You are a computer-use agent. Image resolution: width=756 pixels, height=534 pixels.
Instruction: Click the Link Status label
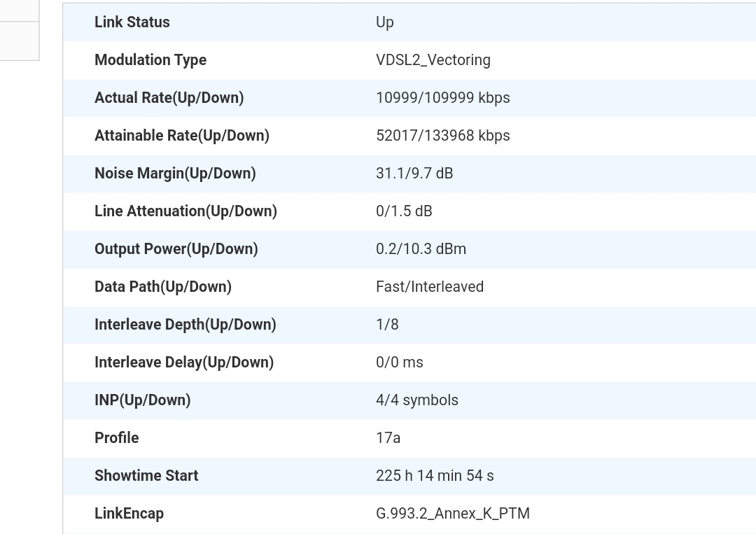(132, 22)
